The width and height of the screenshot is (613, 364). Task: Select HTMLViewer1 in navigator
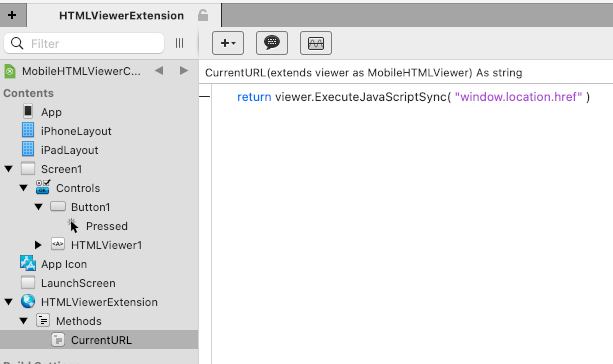tap(106, 245)
